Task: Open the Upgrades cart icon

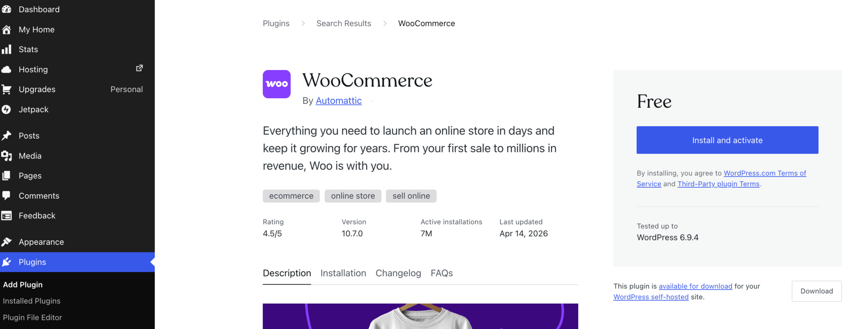Action: click(x=7, y=89)
